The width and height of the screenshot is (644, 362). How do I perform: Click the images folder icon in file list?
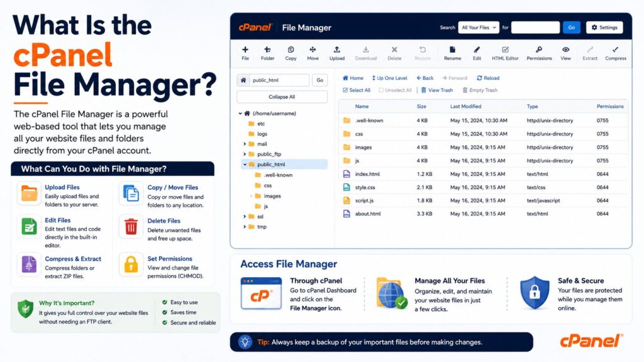(347, 147)
